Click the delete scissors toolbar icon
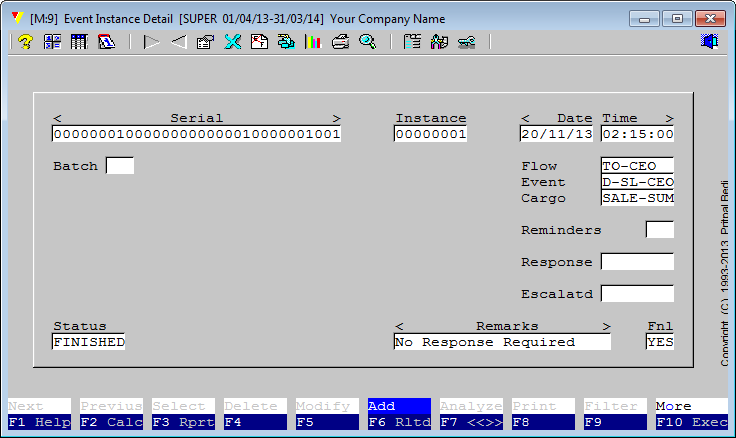Screen dimensions: 736x438 pos(232,42)
